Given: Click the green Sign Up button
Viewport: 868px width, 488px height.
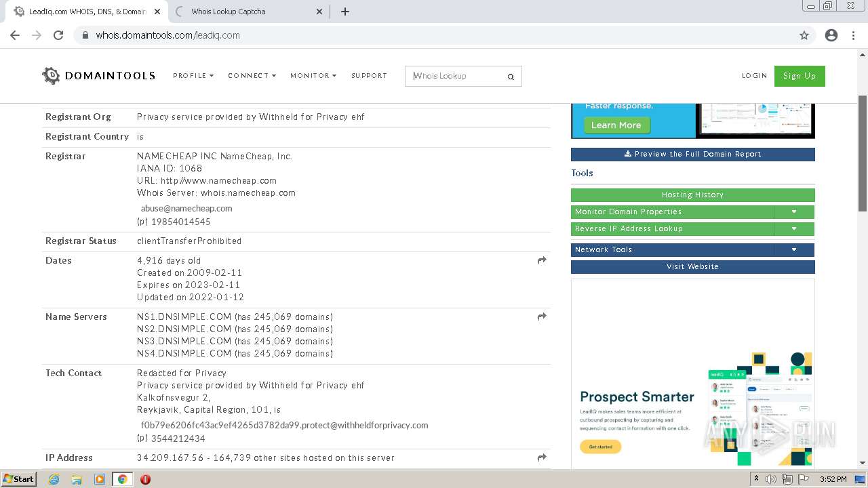Looking at the screenshot, I should 800,76.
